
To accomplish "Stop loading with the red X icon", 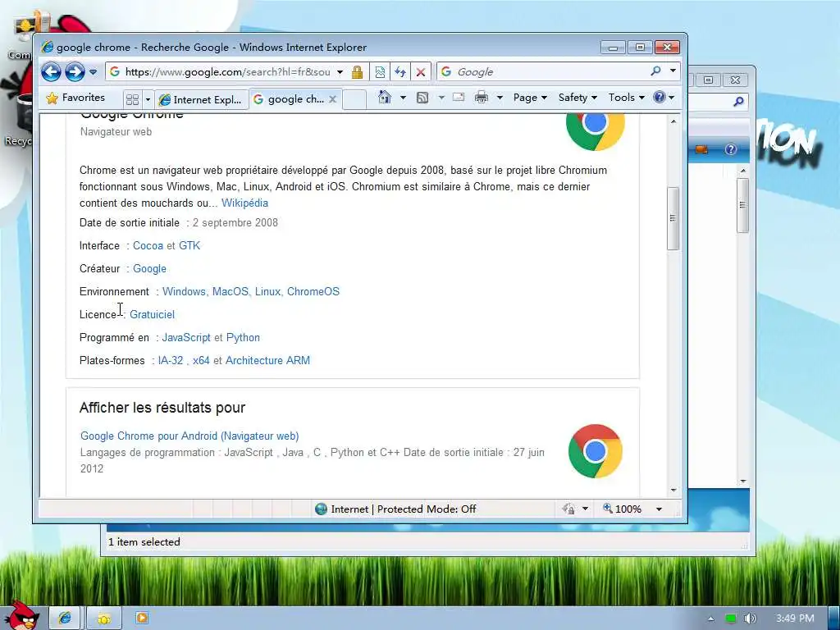I will 421,72.
